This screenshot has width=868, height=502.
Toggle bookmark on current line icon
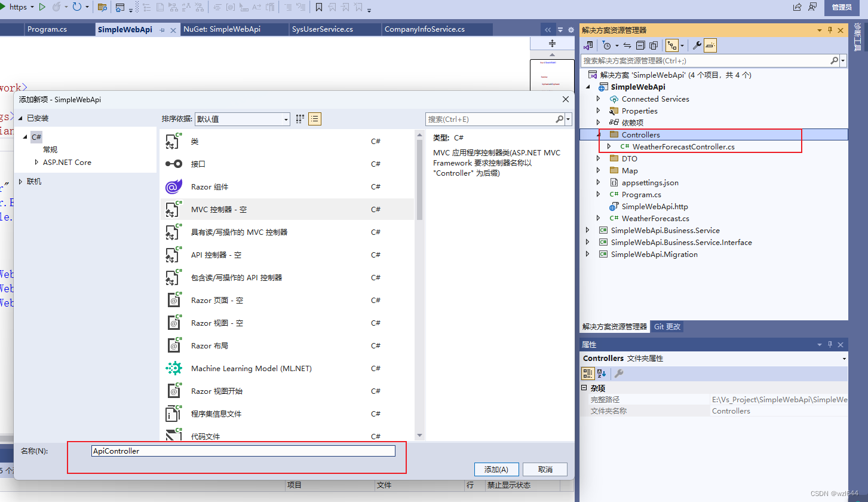tap(319, 7)
